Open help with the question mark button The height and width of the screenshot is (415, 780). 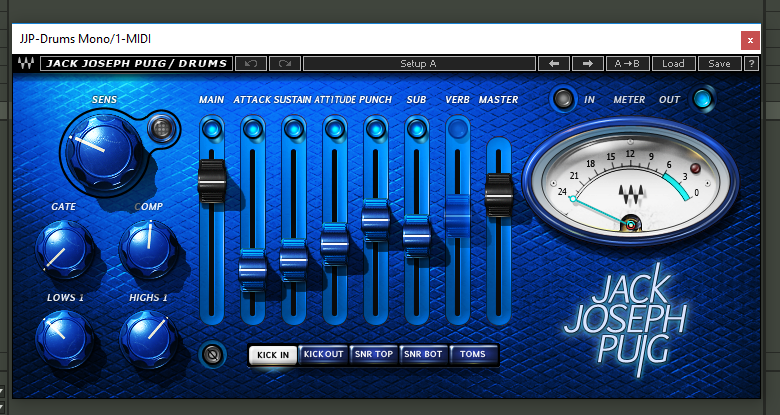point(751,64)
